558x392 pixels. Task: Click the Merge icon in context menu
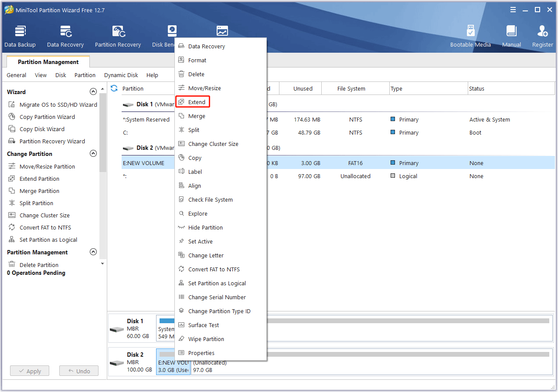pos(181,116)
